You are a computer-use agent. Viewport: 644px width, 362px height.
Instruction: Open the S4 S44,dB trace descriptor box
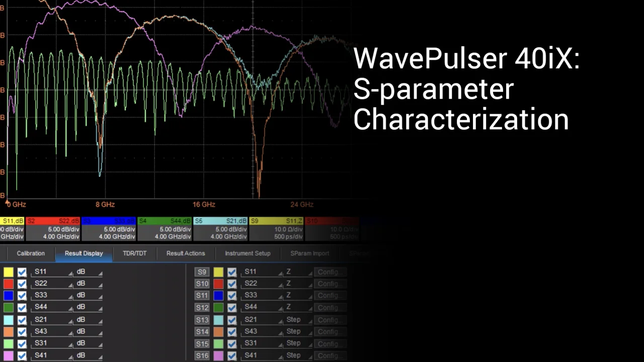click(x=165, y=229)
